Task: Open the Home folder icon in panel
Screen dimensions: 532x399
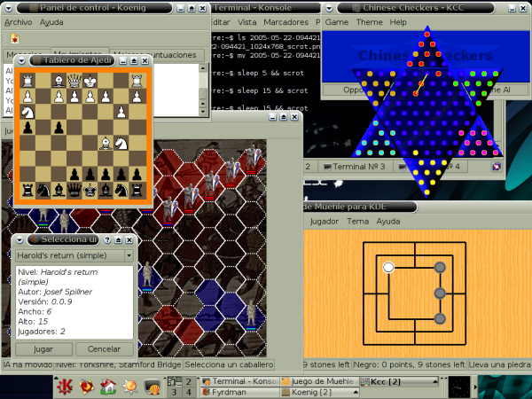Action: coord(108,387)
